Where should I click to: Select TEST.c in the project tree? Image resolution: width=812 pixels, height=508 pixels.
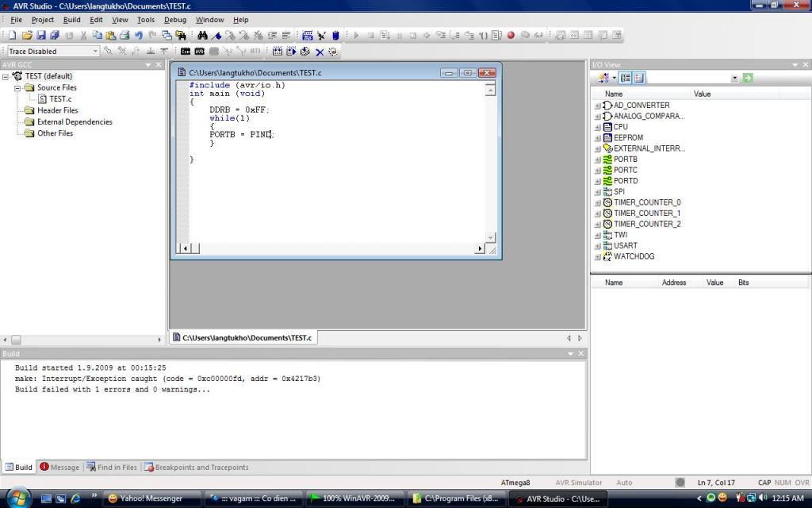(60, 99)
